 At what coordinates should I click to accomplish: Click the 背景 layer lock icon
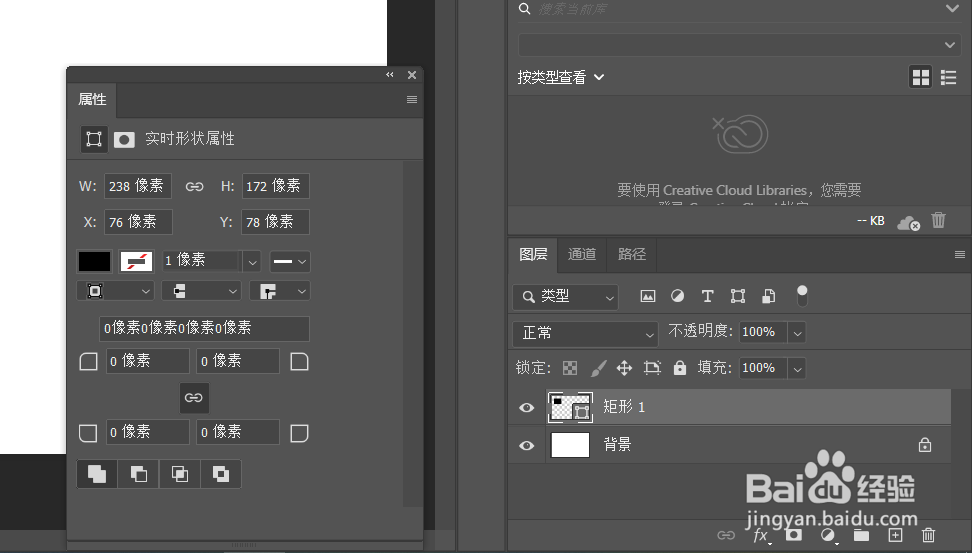925,445
